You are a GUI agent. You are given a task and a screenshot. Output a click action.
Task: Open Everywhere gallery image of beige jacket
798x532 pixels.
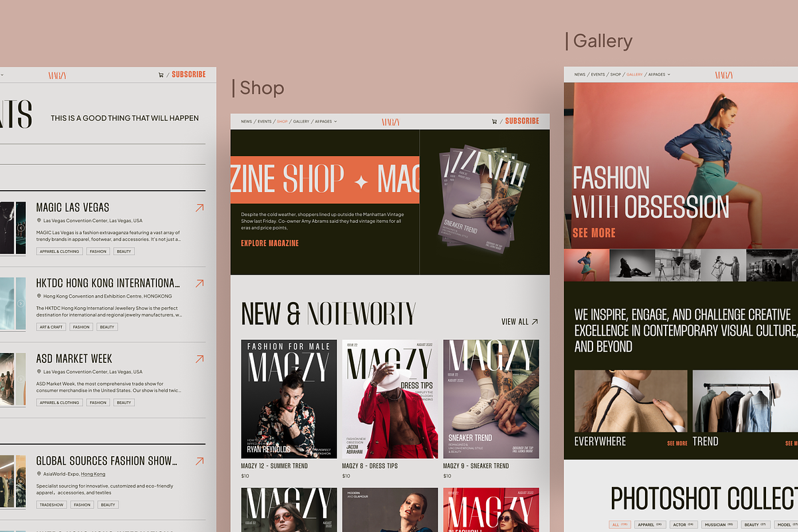point(631,401)
